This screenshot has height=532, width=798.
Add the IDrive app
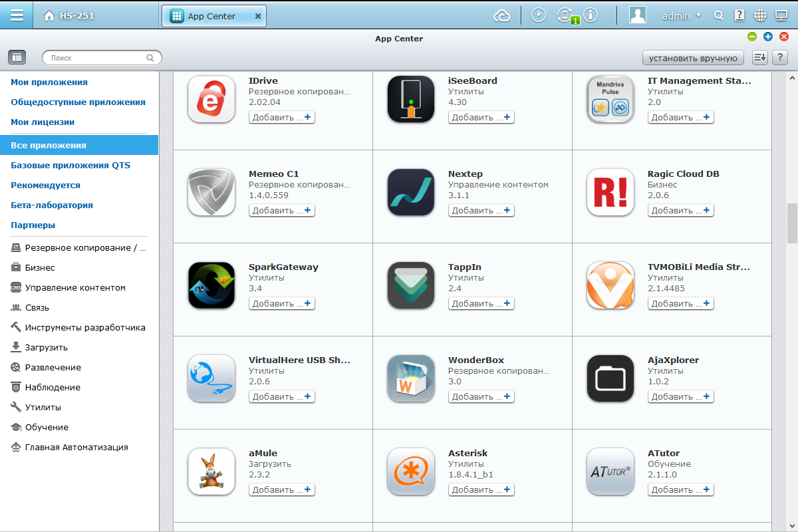[282, 117]
